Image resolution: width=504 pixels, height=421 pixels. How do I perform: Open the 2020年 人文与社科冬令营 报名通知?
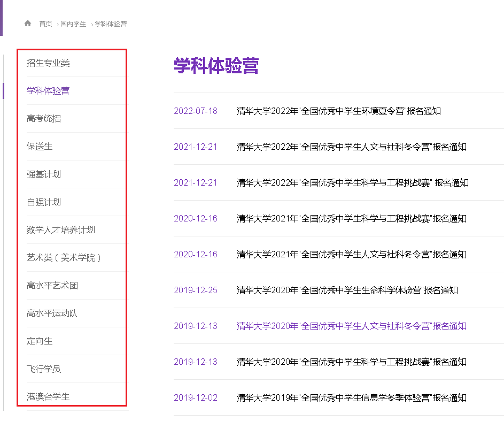[x=352, y=326]
